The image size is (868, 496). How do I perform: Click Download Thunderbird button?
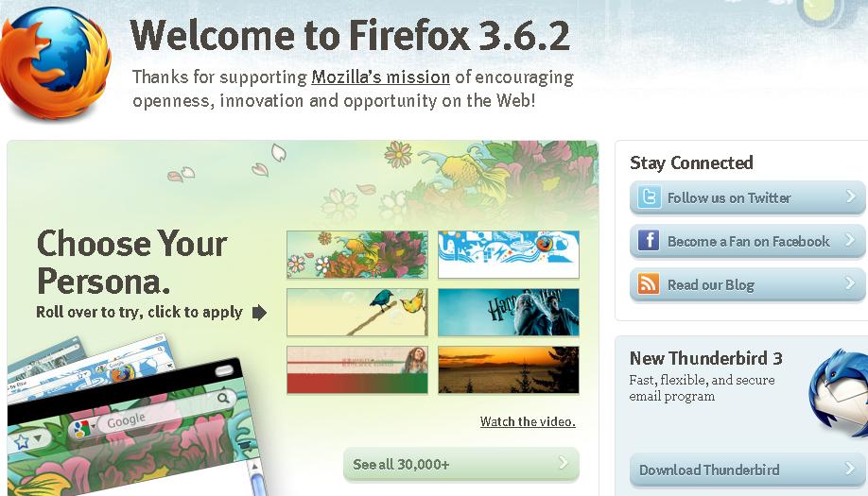coord(747,470)
